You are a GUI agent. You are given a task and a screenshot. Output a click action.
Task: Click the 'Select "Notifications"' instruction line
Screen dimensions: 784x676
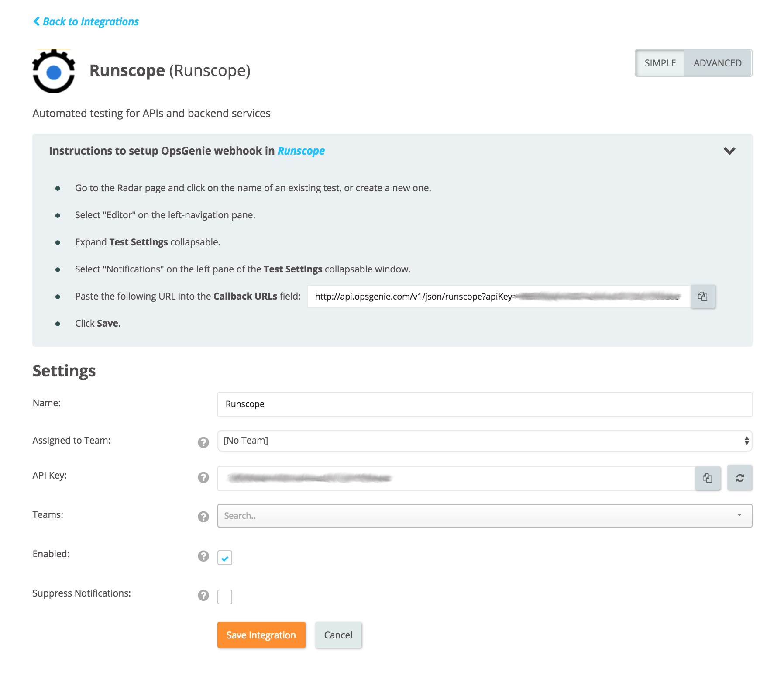(x=243, y=269)
